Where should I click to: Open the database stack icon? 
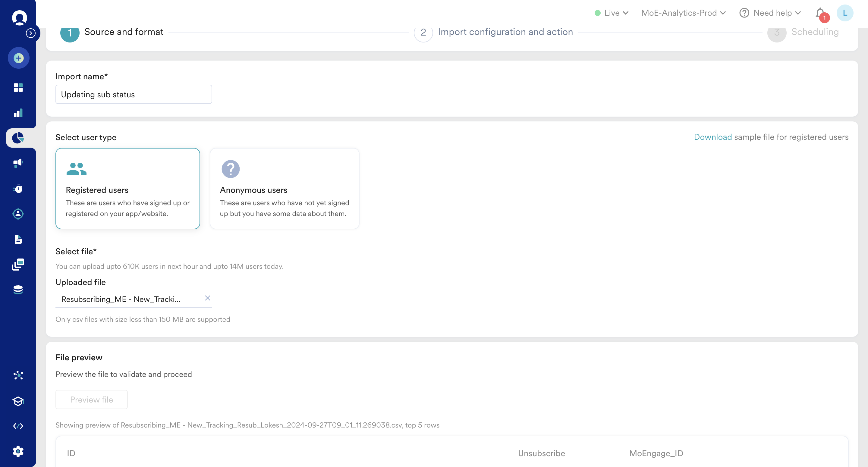click(18, 290)
